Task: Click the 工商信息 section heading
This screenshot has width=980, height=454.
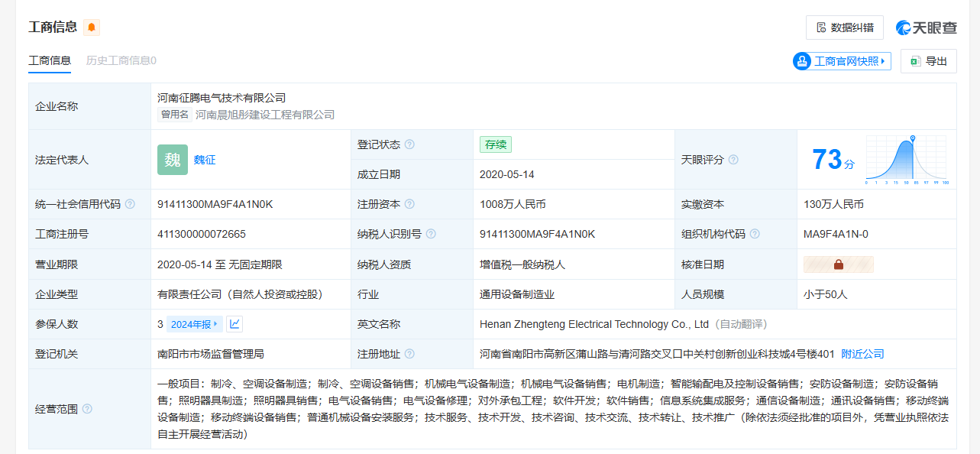Action: click(53, 27)
